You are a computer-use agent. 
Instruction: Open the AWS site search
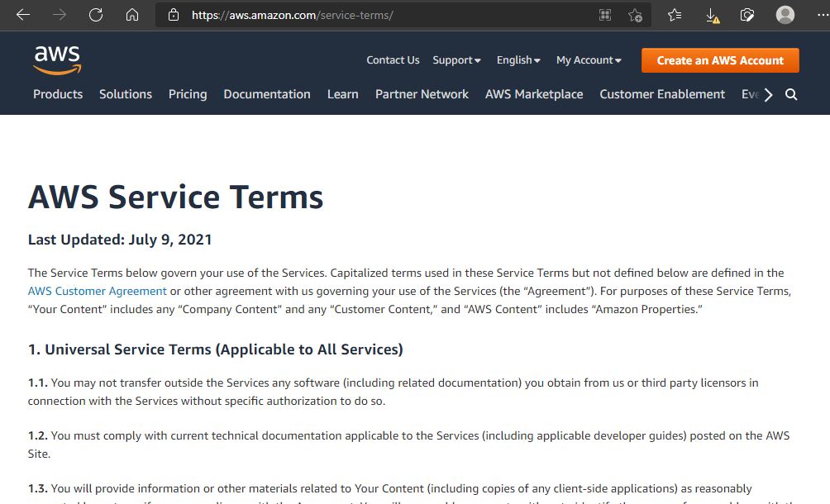click(791, 94)
